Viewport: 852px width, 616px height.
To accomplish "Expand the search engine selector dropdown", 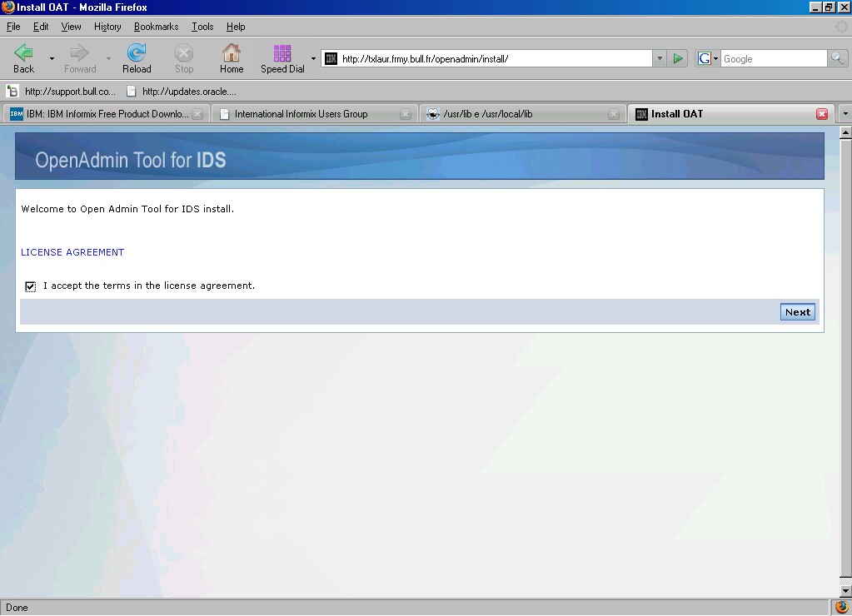I will (708, 58).
